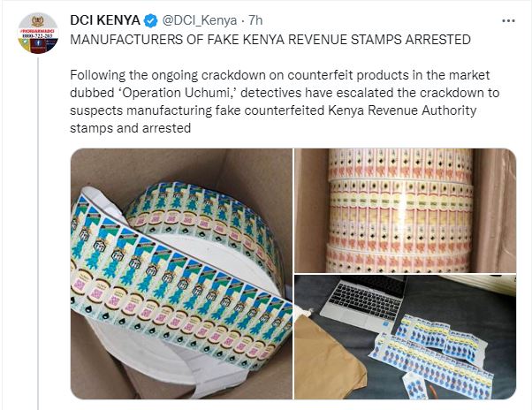The image size is (532, 410).
Task: Click the final words 'stamps and arrested'
Action: point(130,128)
